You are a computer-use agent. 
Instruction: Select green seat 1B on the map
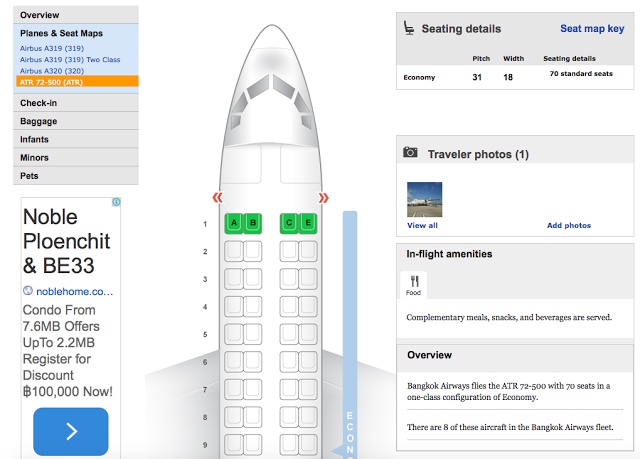[x=252, y=223]
